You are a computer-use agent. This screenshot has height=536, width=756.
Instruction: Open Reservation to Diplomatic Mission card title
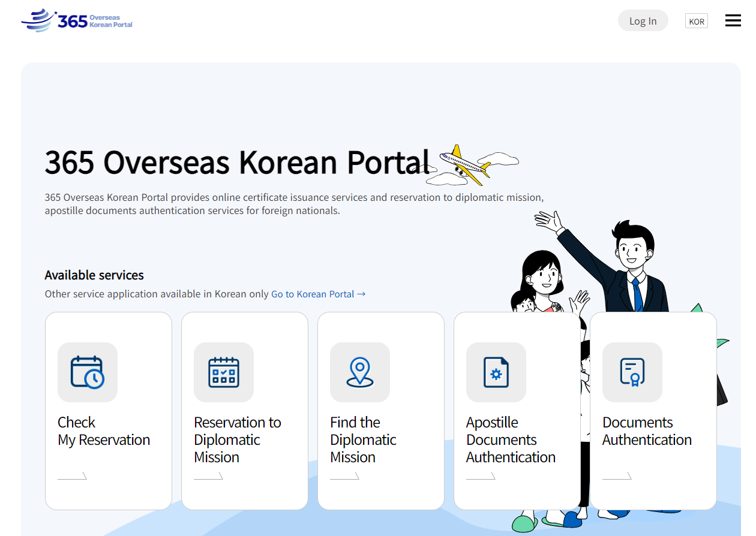coord(238,439)
